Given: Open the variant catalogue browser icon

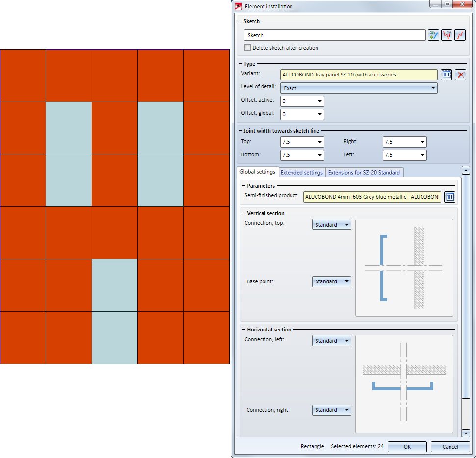Looking at the screenshot, I should (x=446, y=75).
